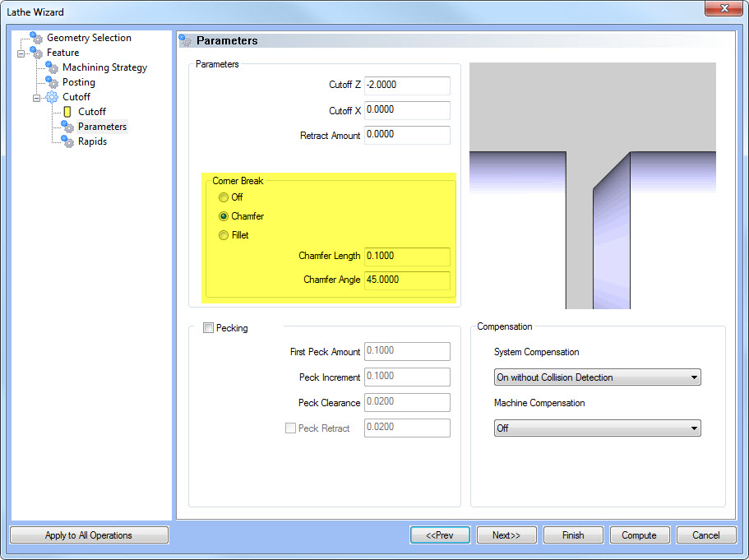The height and width of the screenshot is (560, 749).
Task: Select Geometry Selection in the tree
Action: click(89, 38)
